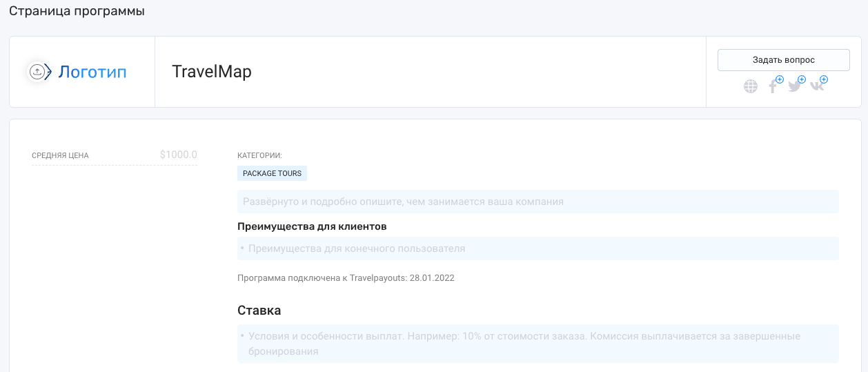Click the Страница программы heading

pos(77,11)
